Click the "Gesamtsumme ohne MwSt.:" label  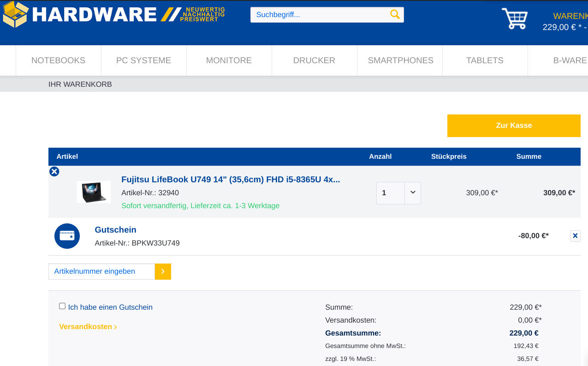point(365,346)
